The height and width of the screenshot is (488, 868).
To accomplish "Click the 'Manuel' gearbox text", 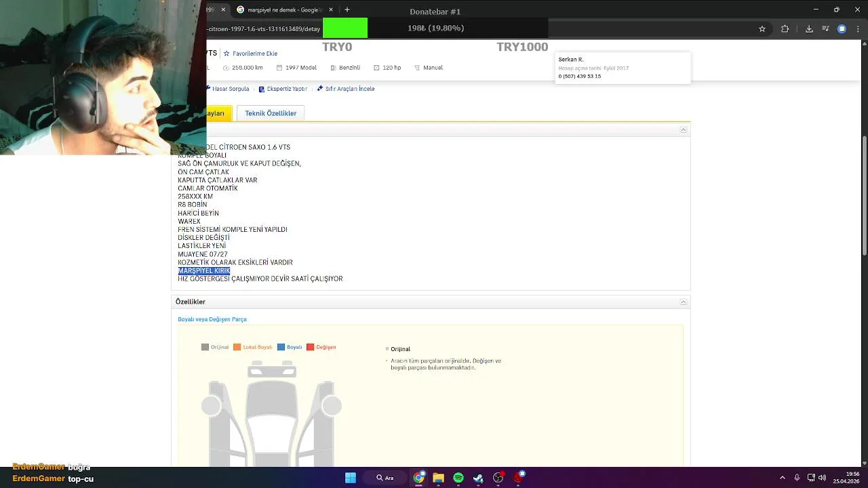I will point(433,68).
